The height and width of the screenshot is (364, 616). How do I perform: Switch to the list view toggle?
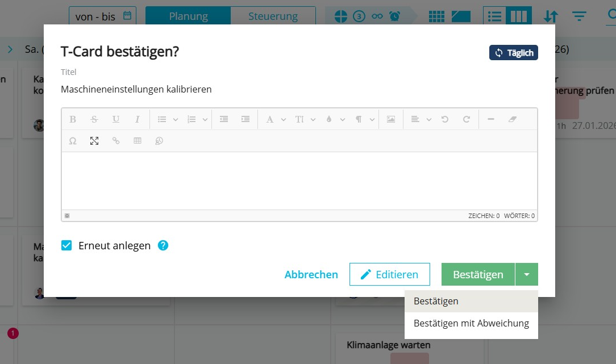coord(495,16)
